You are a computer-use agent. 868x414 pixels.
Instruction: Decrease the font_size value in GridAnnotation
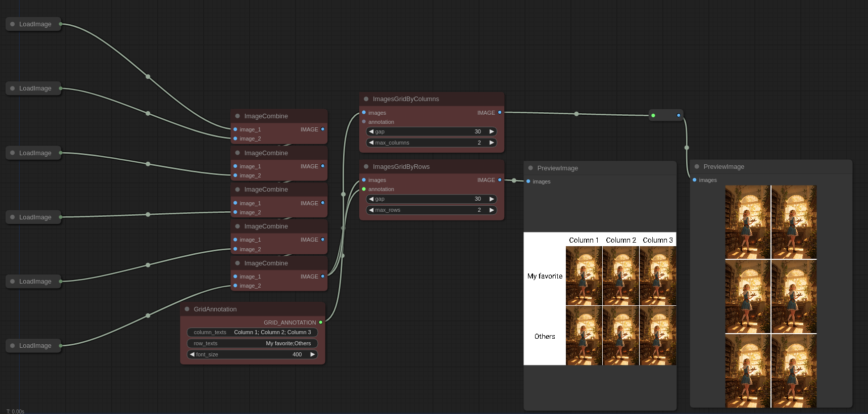pyautogui.click(x=192, y=354)
